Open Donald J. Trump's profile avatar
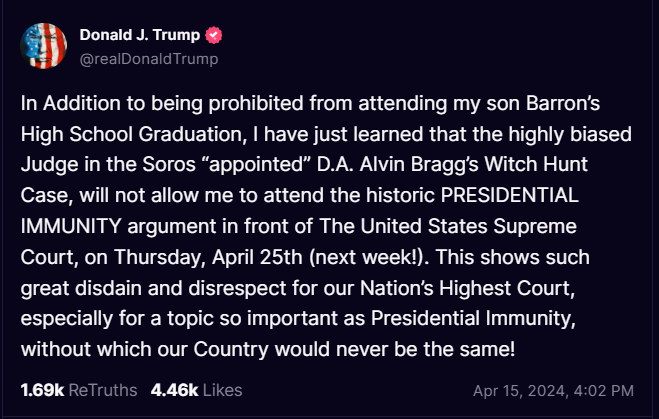 [44, 46]
